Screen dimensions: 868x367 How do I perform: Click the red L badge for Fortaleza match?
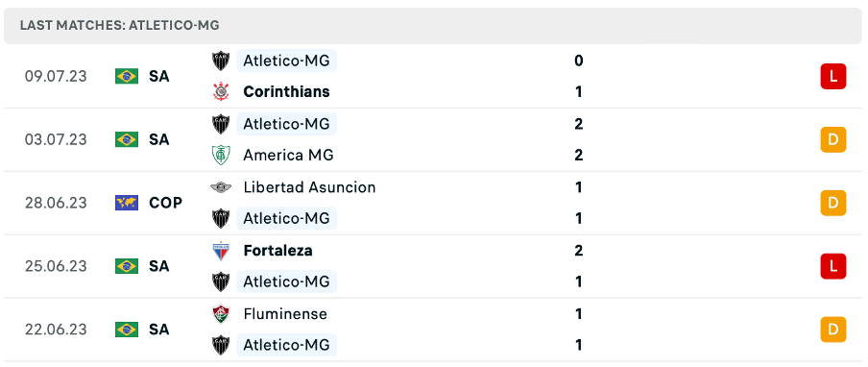pyautogui.click(x=833, y=266)
